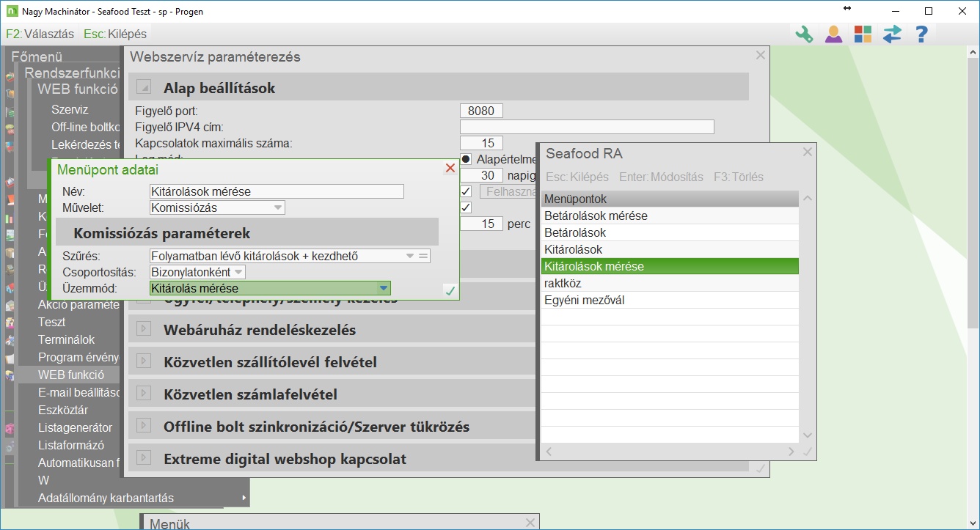Click the purple user profile icon

click(x=833, y=34)
